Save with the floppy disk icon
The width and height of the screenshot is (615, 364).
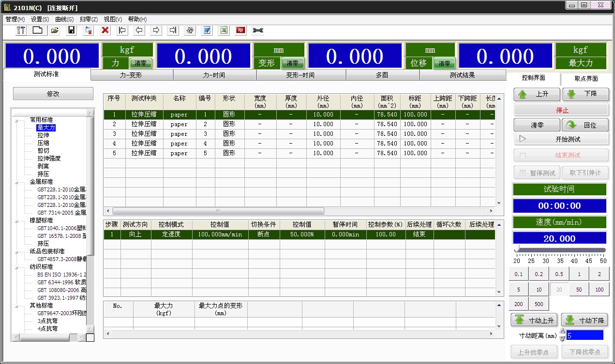coord(72,30)
